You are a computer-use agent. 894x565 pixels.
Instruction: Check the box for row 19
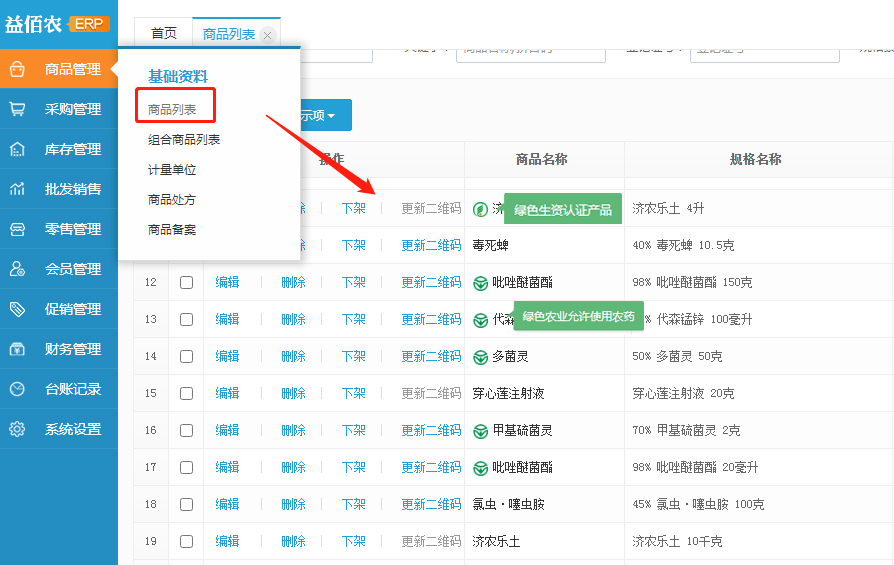(186, 542)
